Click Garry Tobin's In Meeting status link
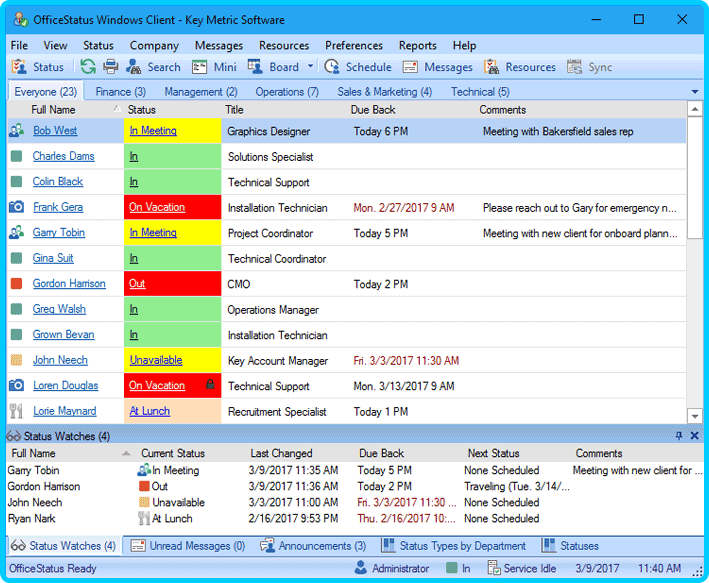709x583 pixels. coord(153,232)
